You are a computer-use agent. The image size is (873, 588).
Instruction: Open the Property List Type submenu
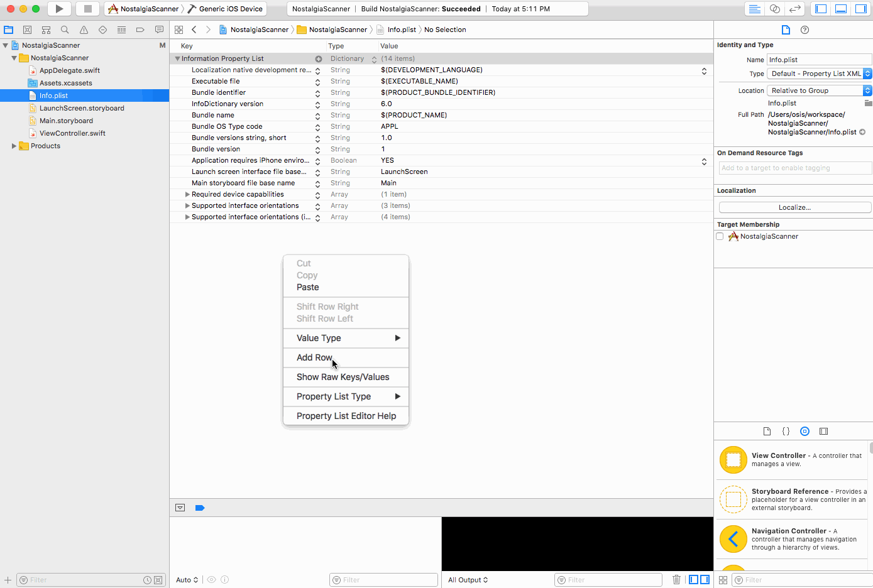(x=346, y=396)
